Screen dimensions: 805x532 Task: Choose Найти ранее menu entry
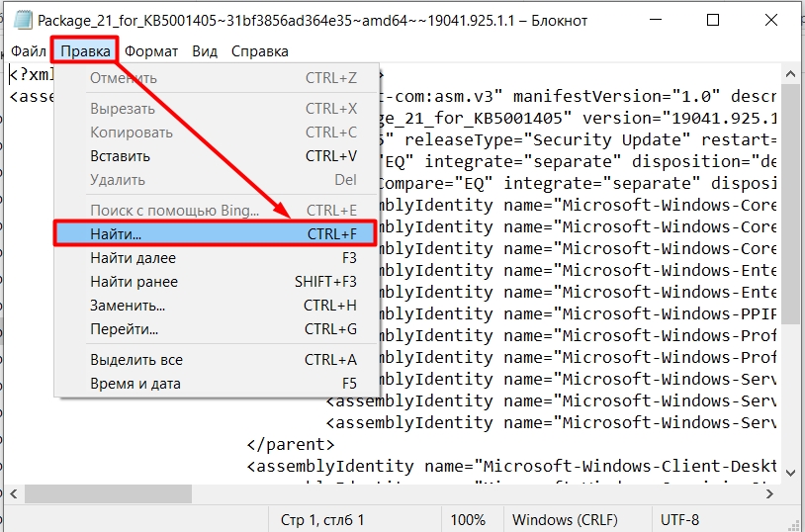(x=134, y=282)
